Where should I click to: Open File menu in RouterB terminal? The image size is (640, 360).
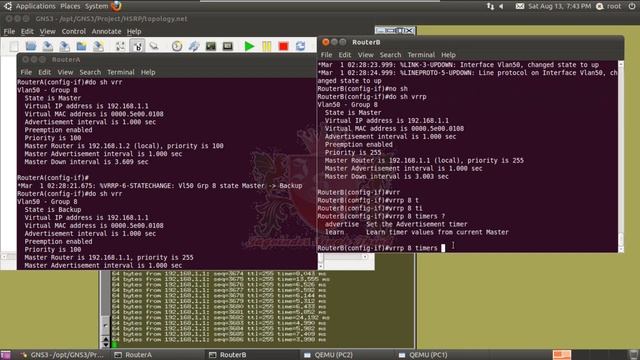pyautogui.click(x=326, y=55)
